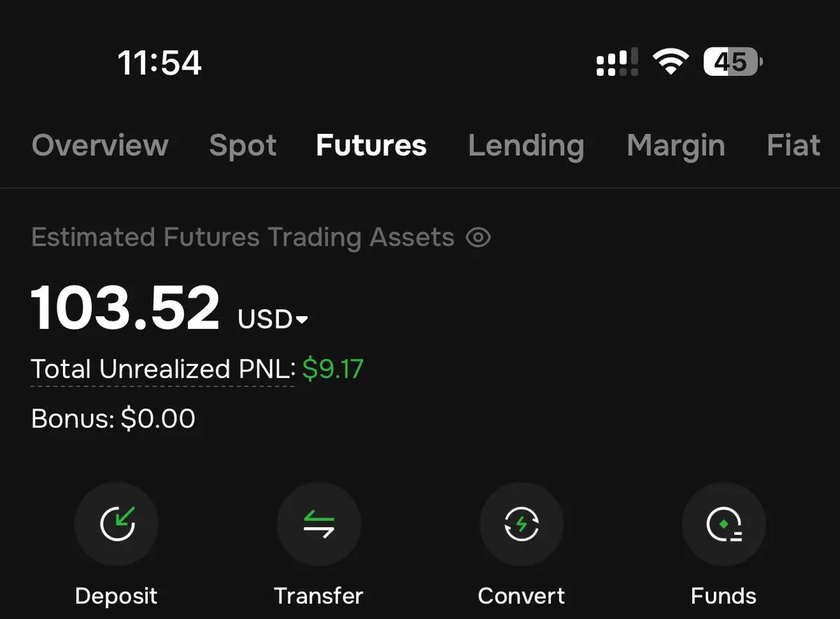Switch to the Spot tab
The width and height of the screenshot is (840, 619).
tap(242, 146)
